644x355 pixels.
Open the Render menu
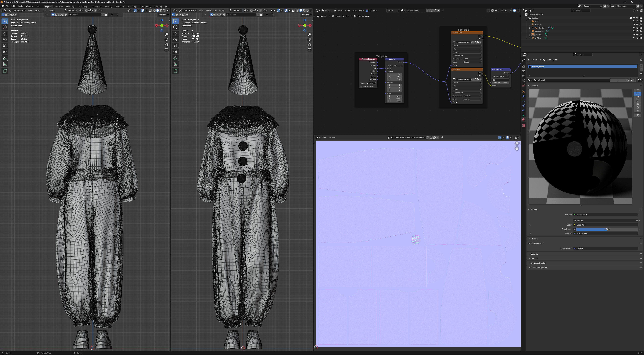click(20, 6)
